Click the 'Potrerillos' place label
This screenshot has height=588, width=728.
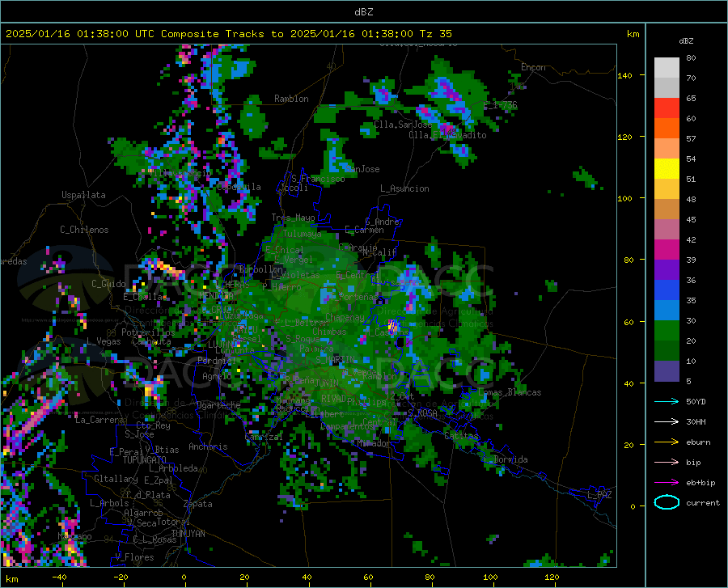point(148,332)
